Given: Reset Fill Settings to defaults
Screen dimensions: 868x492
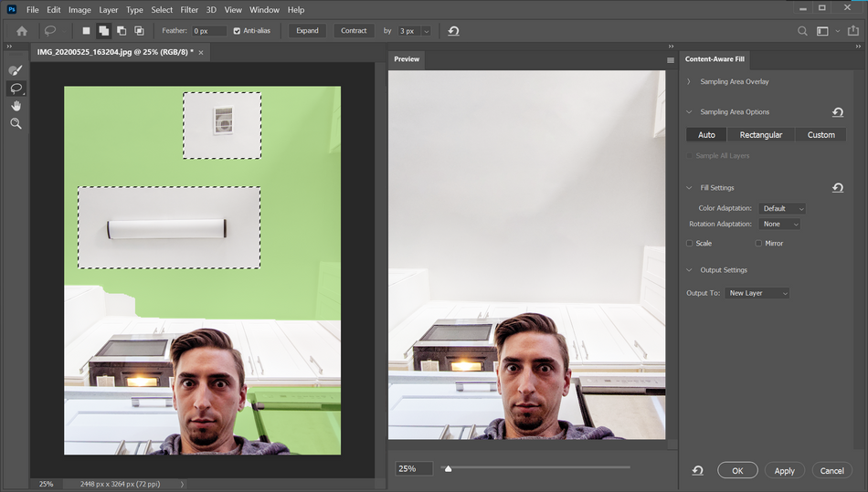Looking at the screenshot, I should [837, 188].
